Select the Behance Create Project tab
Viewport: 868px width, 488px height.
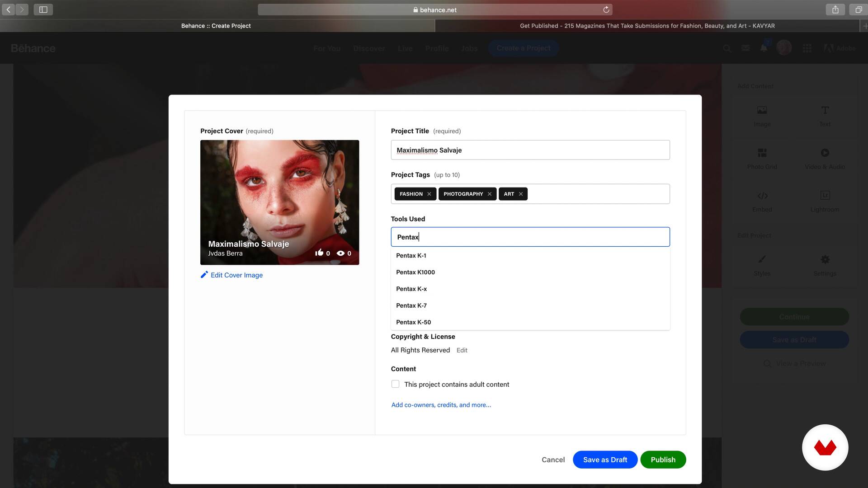click(216, 26)
